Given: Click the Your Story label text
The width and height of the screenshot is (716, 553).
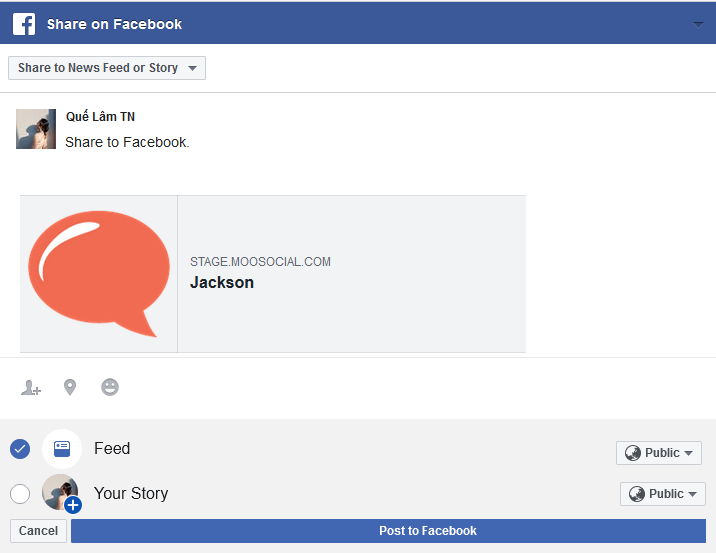Looking at the screenshot, I should click(131, 494).
